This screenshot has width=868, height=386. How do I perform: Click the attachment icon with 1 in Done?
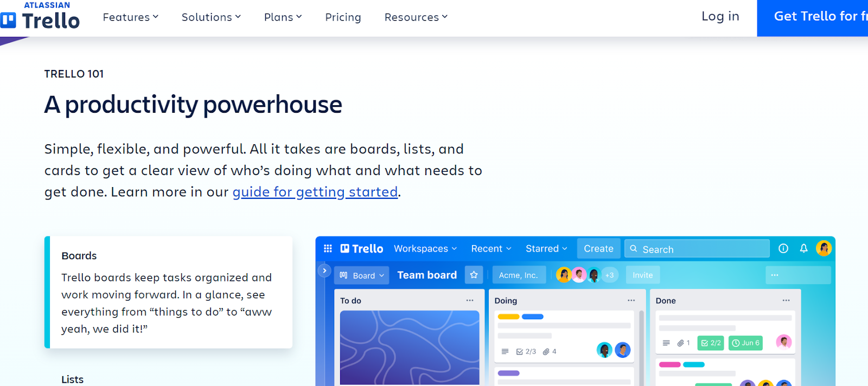(x=684, y=343)
